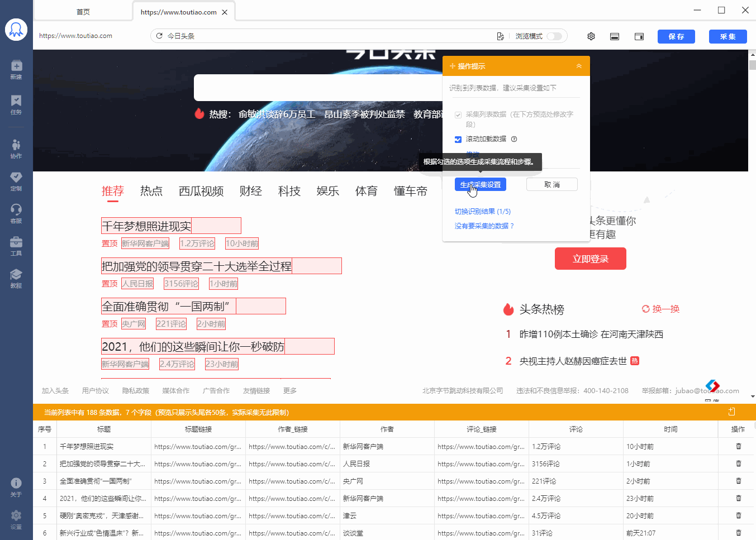Click the 时间 column header
The width and height of the screenshot is (756, 540).
click(671, 429)
